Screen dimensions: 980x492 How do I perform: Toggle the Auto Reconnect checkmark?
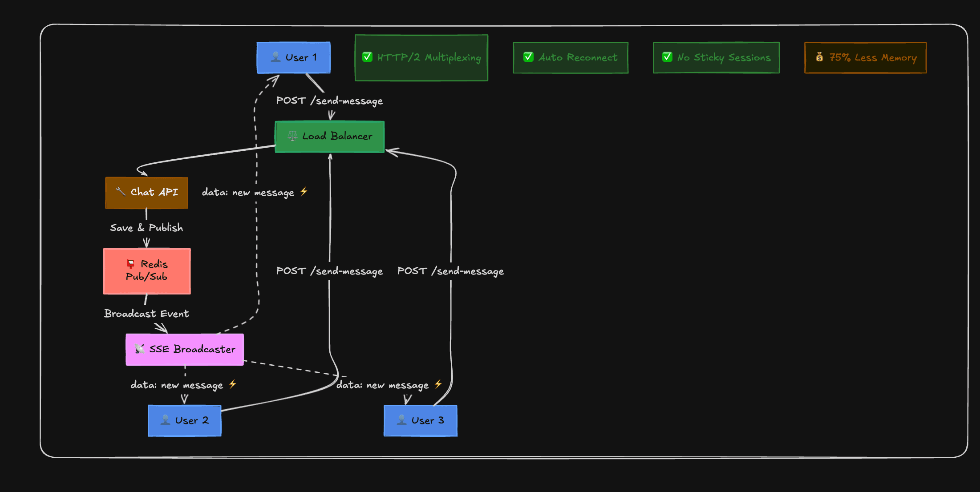point(528,57)
